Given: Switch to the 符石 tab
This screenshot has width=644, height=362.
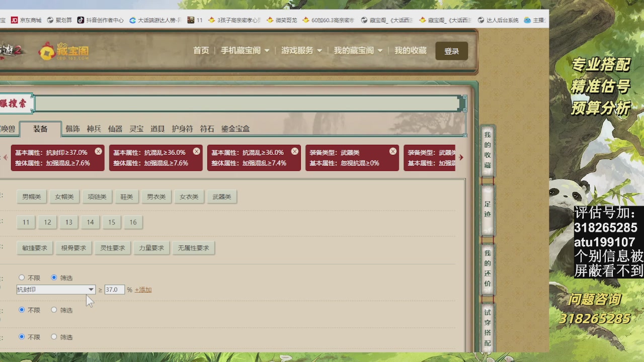Looking at the screenshot, I should tap(207, 129).
